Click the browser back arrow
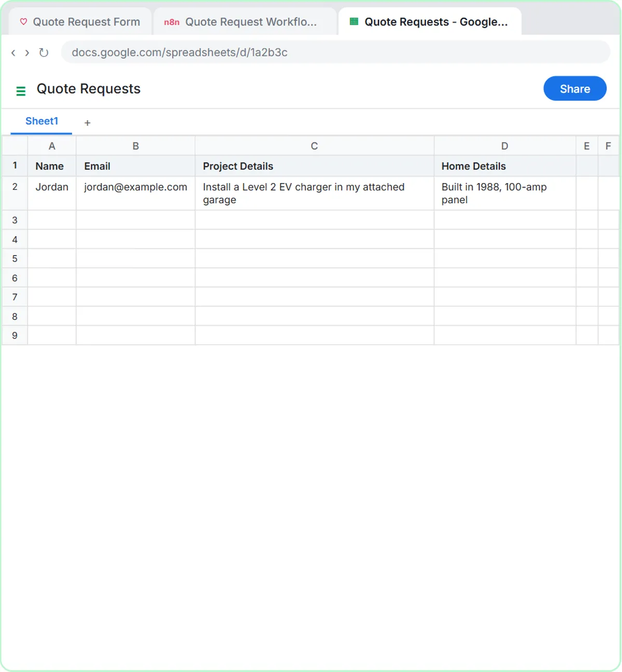Viewport: 622px width, 672px height. coord(13,52)
